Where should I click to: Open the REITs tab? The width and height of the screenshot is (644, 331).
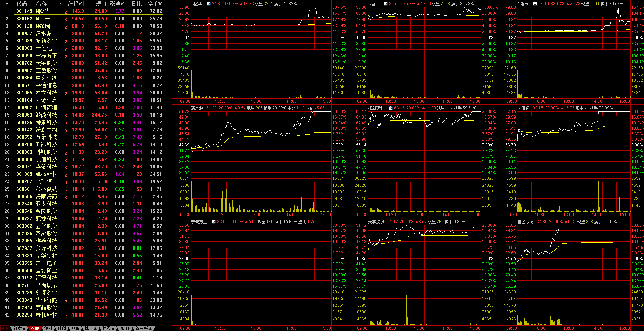[x=125, y=328]
